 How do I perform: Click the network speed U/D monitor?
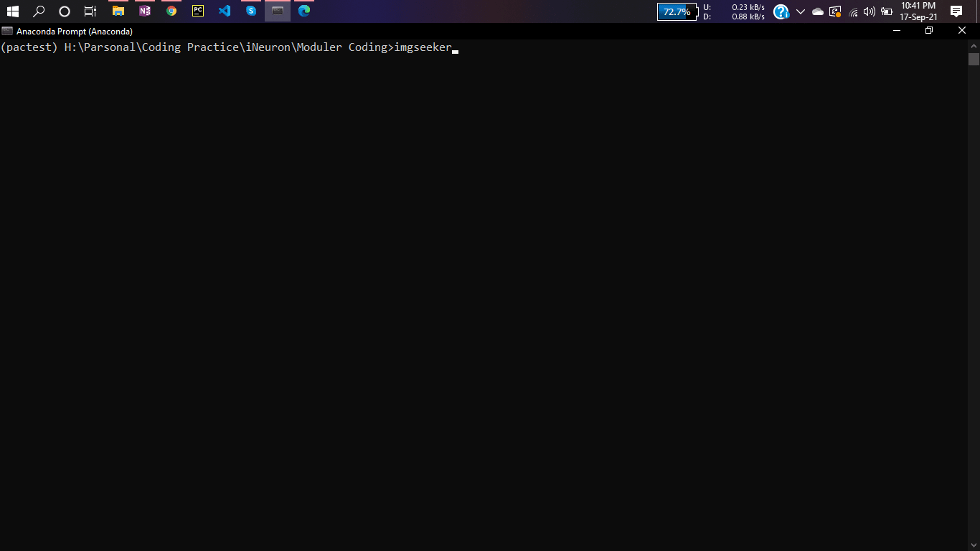[734, 11]
